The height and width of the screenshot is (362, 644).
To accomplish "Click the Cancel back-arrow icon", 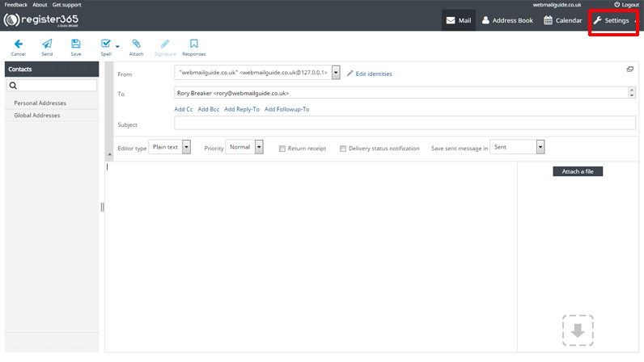I will 18,44.
